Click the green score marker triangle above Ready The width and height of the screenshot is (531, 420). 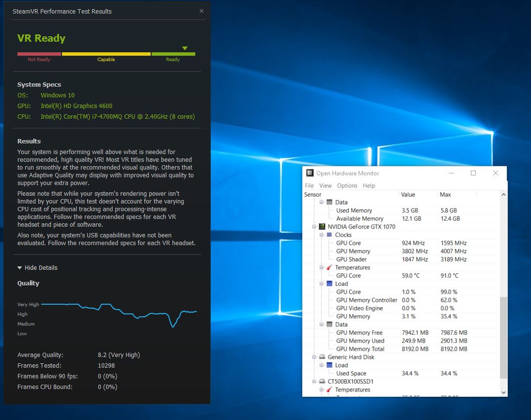[x=185, y=48]
